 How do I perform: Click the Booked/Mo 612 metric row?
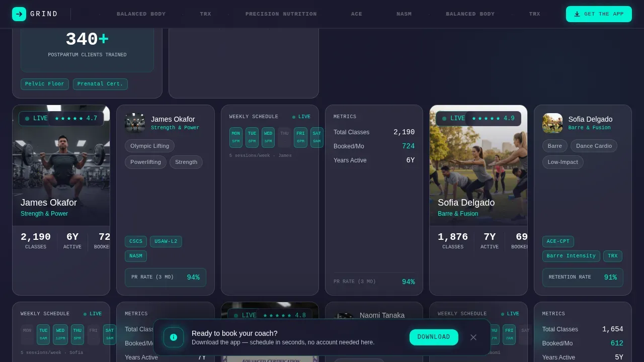click(583, 343)
